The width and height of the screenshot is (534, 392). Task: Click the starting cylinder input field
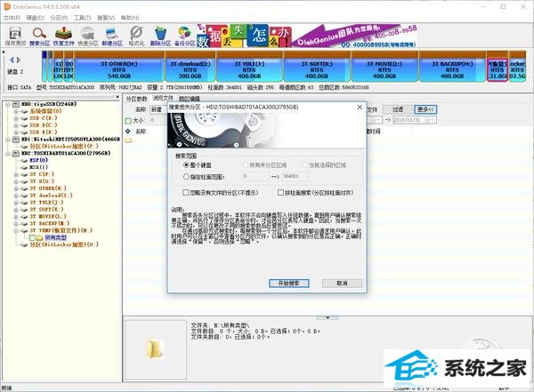[255, 176]
